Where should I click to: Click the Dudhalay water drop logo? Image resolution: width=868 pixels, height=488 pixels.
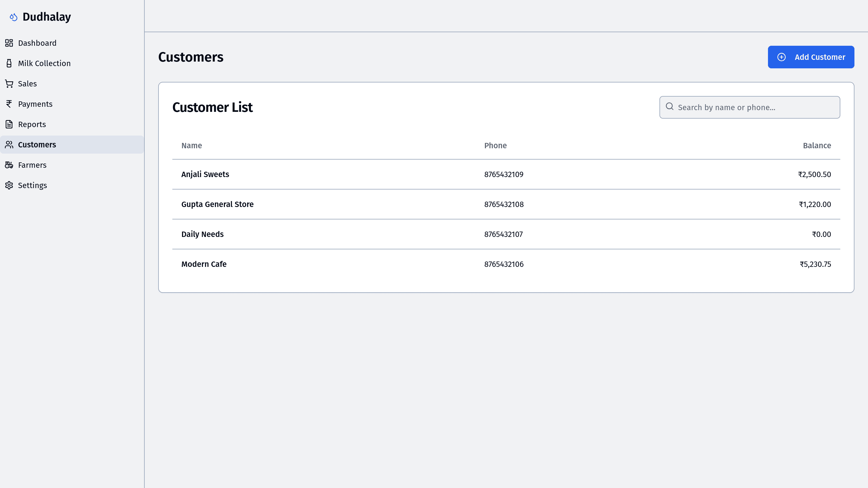click(x=14, y=16)
